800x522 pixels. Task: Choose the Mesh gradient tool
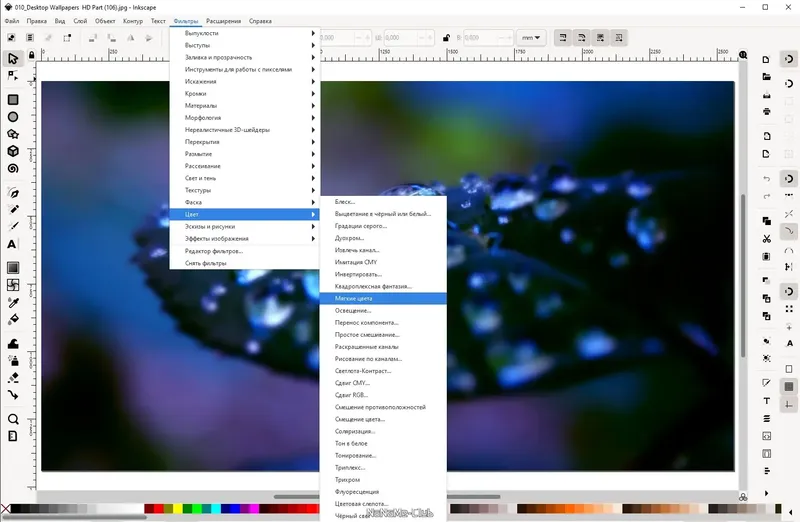point(13,285)
